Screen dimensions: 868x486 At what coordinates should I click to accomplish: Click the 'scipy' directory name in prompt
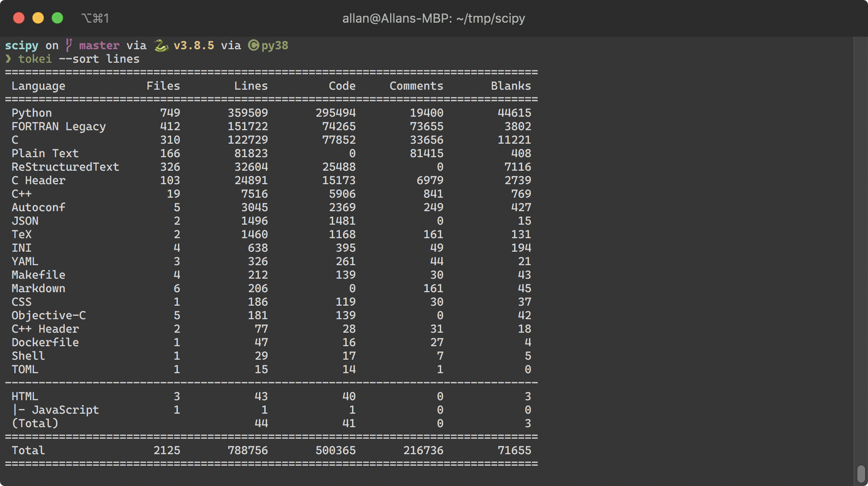(x=22, y=46)
